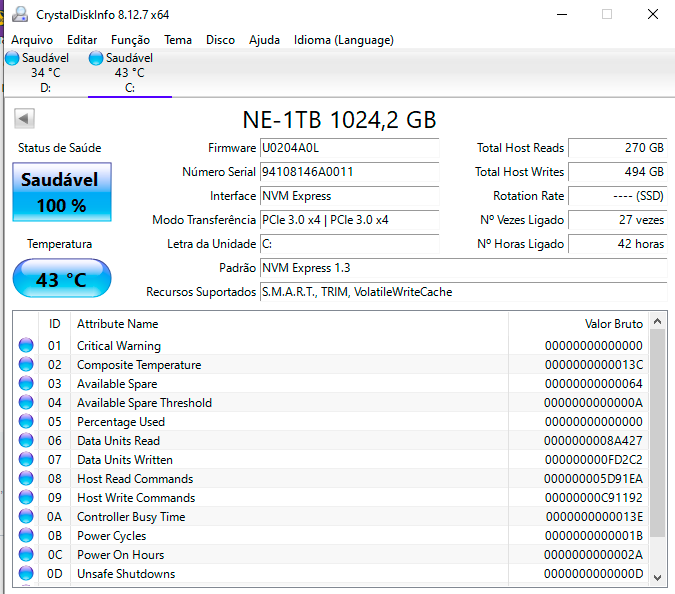Click the status orb for Data Units Read
675x594 pixels.
tap(26, 440)
